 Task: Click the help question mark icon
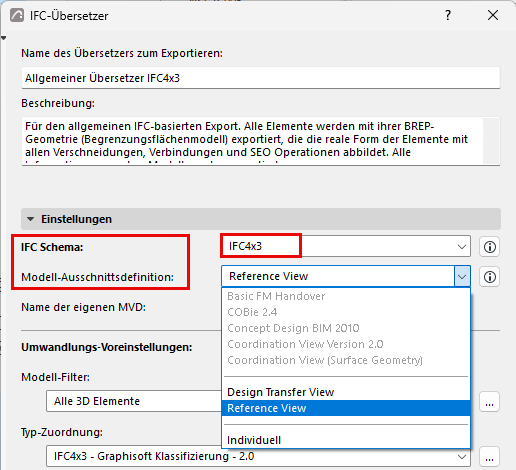click(x=448, y=15)
